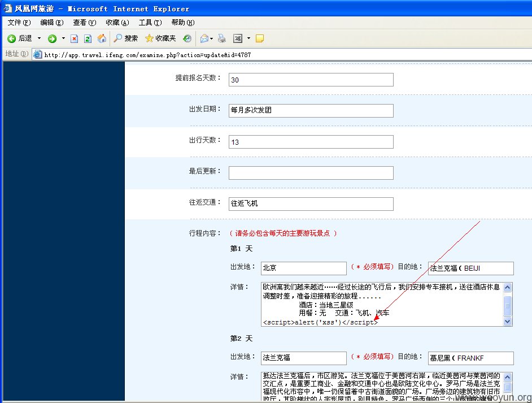532x403 pixels.
Task: Click the 第1 天 heading
Action: click(242, 249)
